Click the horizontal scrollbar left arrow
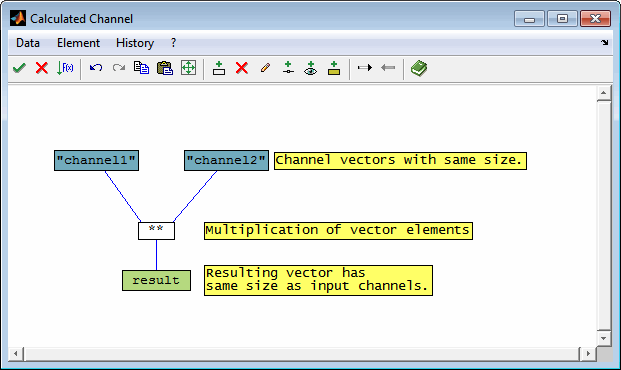The image size is (621, 370). 16,353
